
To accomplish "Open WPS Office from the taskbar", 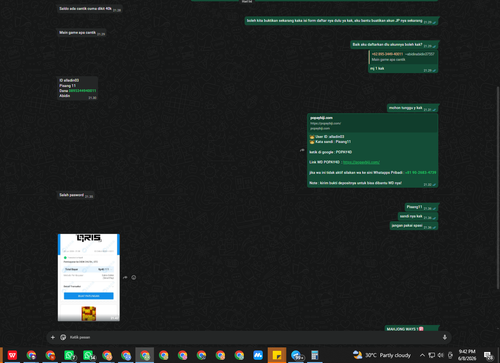I will [x=12, y=355].
